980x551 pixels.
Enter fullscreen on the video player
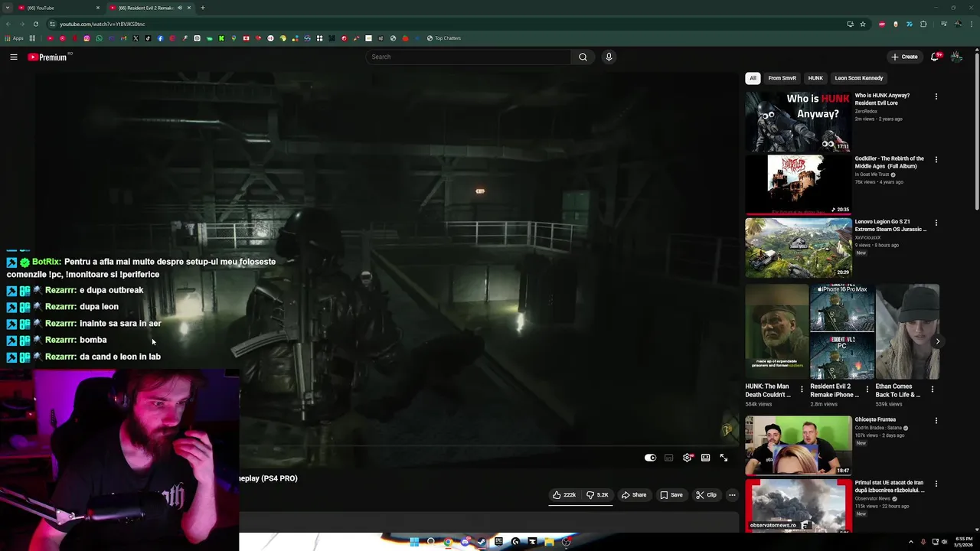(724, 458)
